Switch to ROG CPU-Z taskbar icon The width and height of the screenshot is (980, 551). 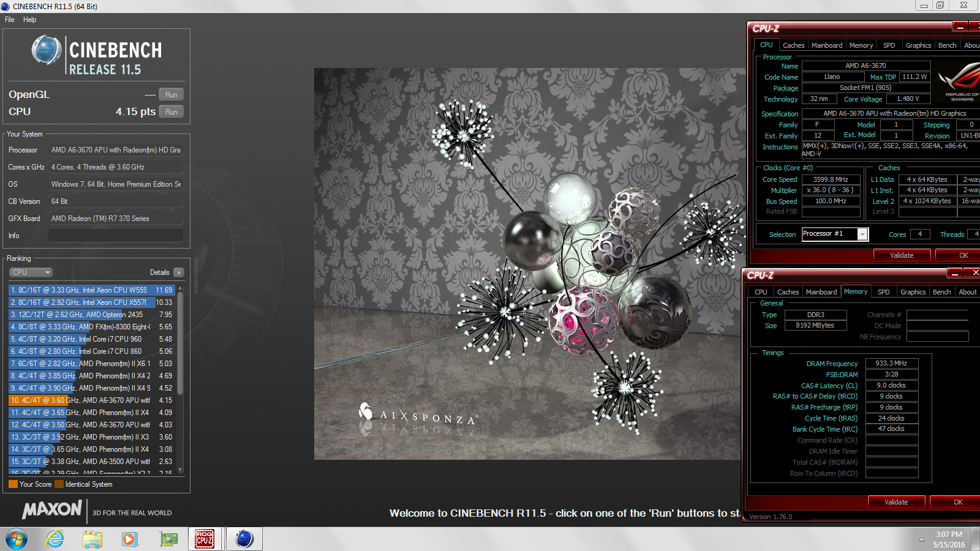205,539
